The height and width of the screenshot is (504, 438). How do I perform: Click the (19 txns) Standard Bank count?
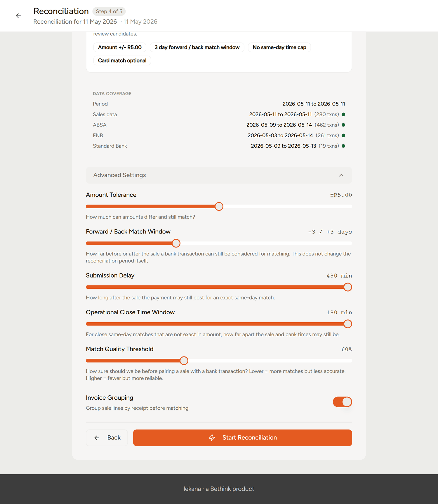(x=329, y=146)
